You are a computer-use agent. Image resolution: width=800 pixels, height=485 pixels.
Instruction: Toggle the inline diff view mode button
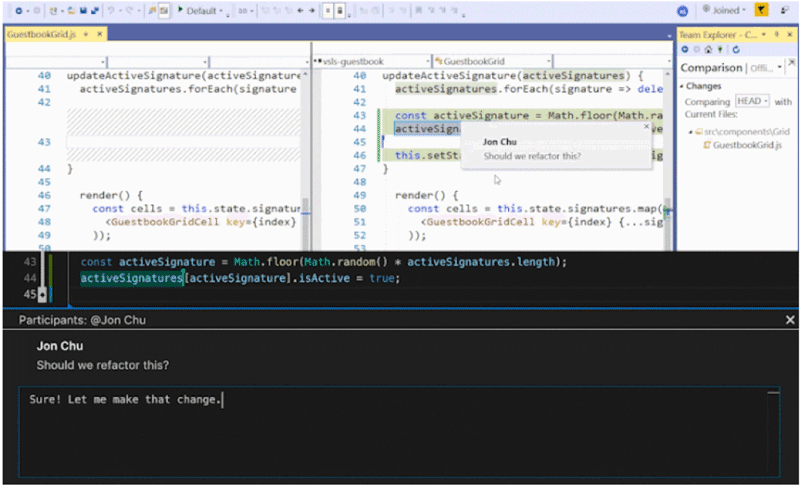coord(328,11)
